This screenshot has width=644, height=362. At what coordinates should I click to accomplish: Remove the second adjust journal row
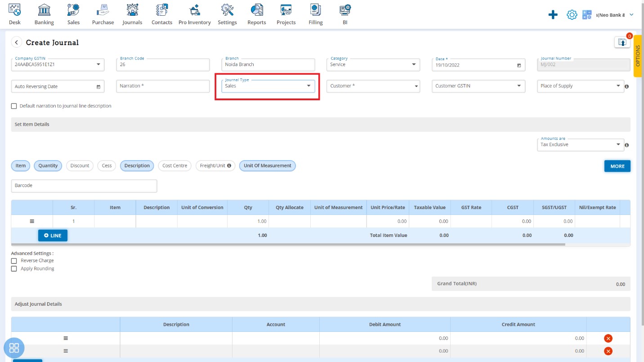click(608, 351)
